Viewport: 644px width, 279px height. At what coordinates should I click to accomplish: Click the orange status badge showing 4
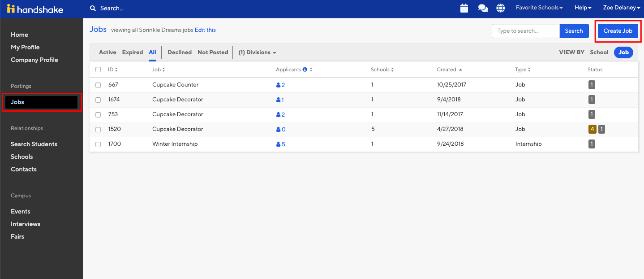coord(592,129)
